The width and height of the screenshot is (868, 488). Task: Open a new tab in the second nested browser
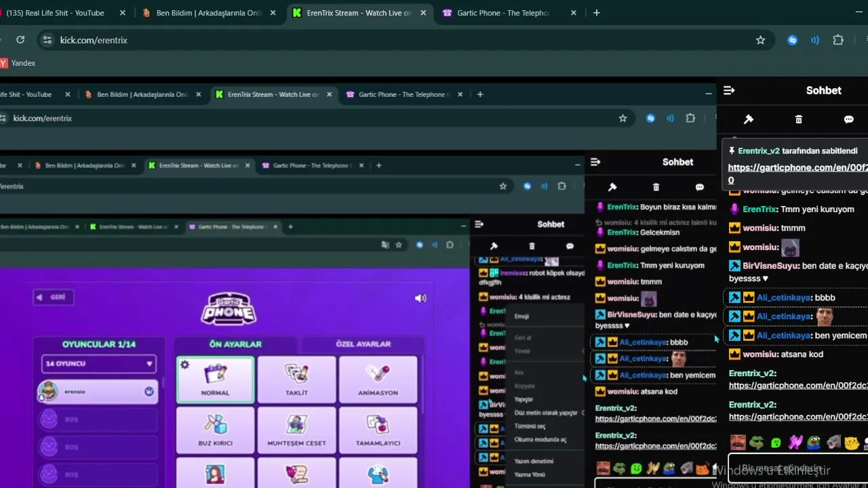tap(480, 94)
